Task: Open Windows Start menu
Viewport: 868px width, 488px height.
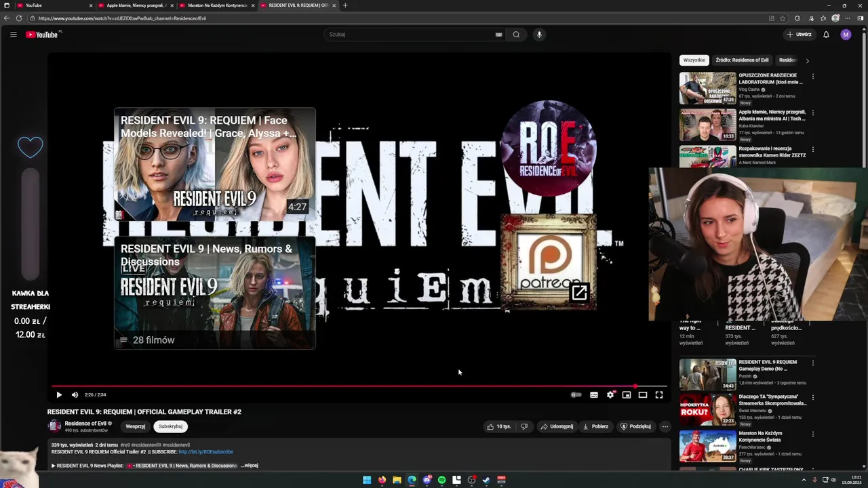Action: point(367,480)
